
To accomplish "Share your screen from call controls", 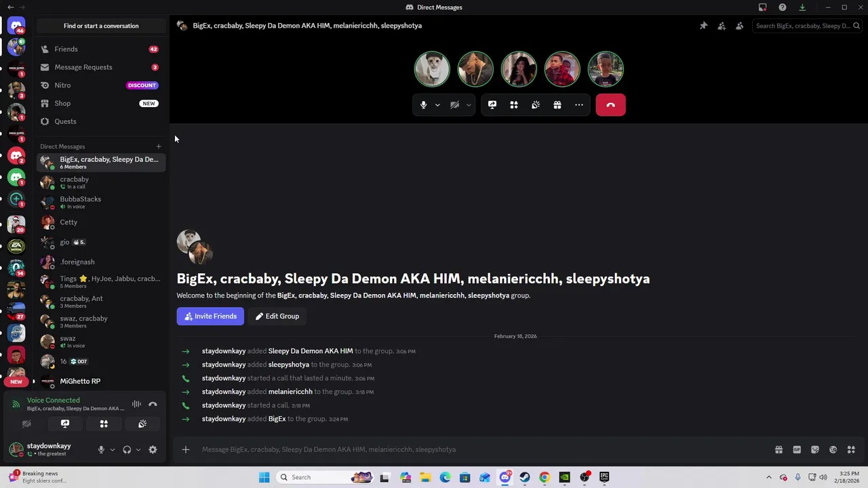I will (x=492, y=105).
